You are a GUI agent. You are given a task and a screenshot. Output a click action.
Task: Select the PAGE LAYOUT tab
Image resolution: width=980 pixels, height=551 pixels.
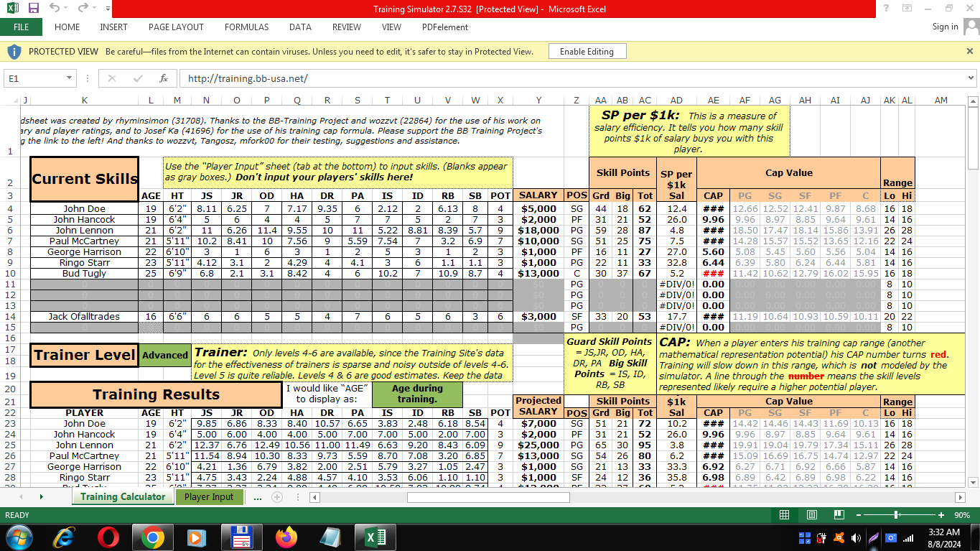176,27
